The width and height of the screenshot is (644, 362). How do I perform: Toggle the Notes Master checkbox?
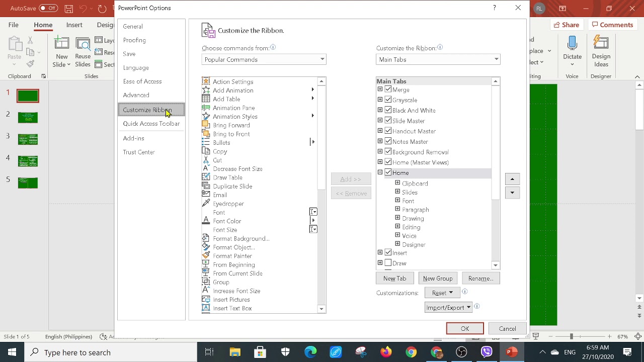click(388, 141)
